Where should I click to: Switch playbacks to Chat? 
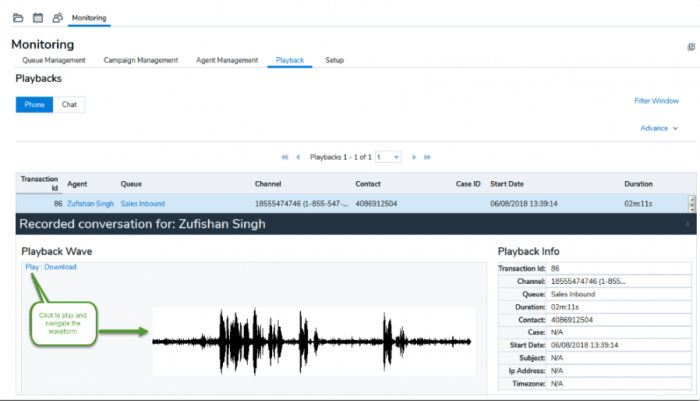pyautogui.click(x=69, y=104)
